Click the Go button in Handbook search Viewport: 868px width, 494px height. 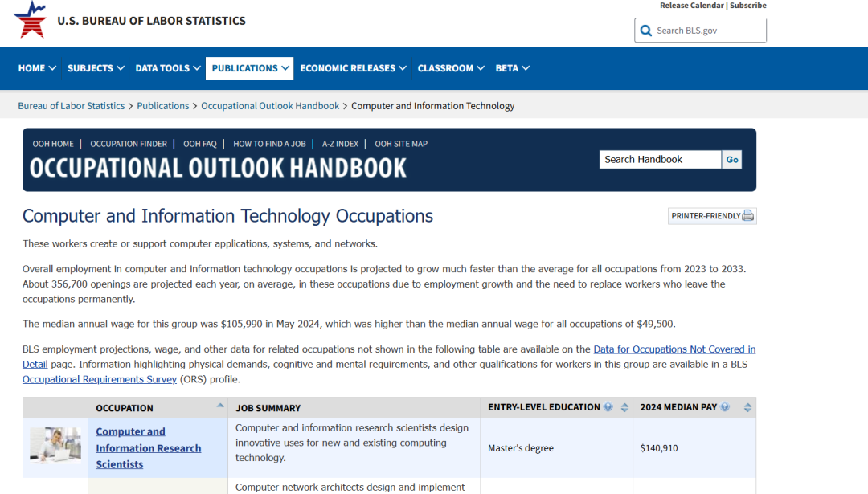pyautogui.click(x=732, y=159)
